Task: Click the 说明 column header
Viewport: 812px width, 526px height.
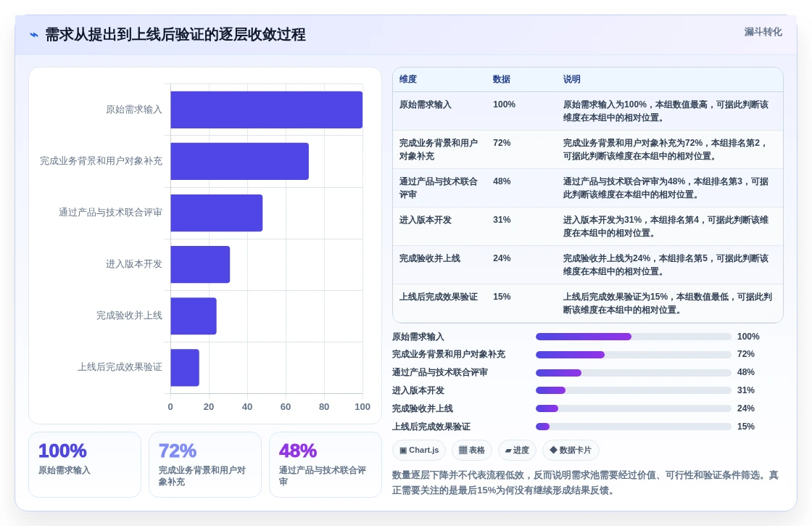Action: coord(572,79)
